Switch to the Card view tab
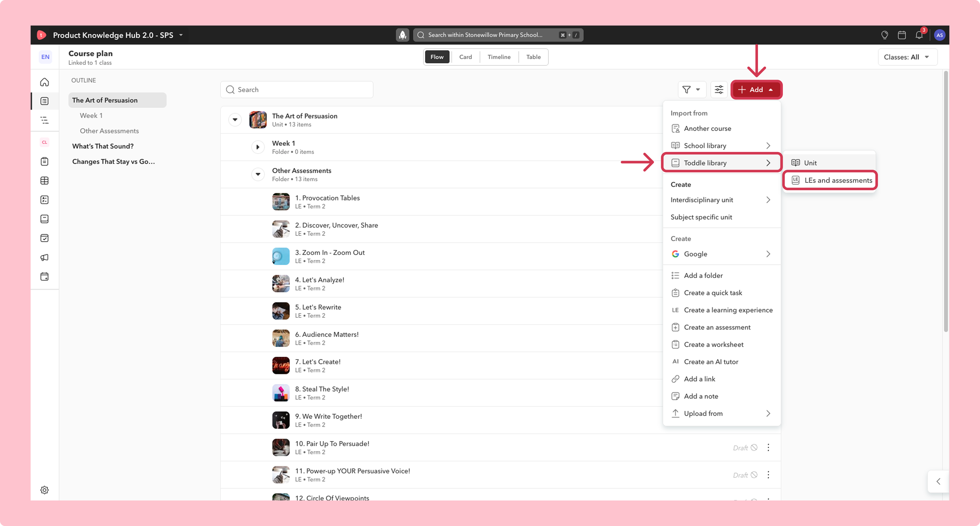The image size is (980, 526). click(x=465, y=57)
